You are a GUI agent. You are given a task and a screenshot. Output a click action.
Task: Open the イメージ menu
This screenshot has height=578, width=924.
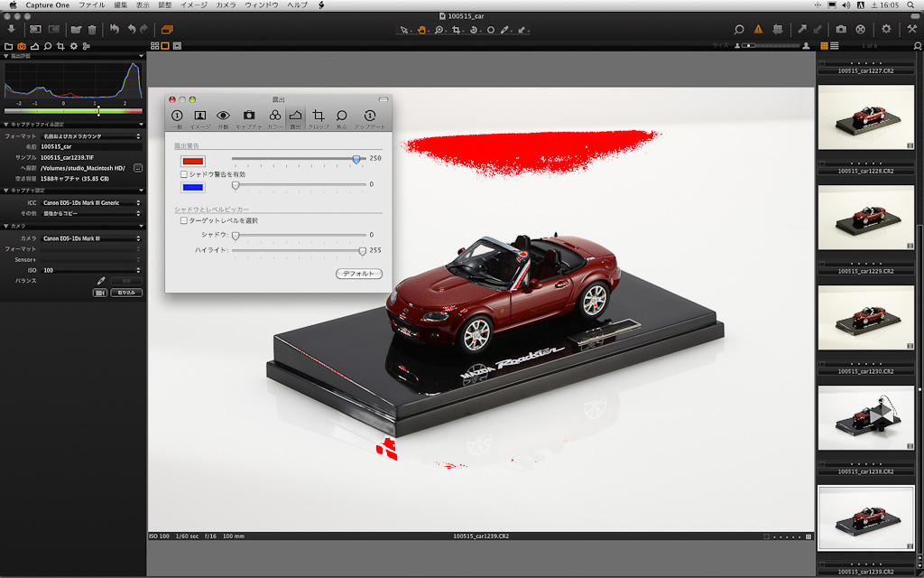point(193,5)
